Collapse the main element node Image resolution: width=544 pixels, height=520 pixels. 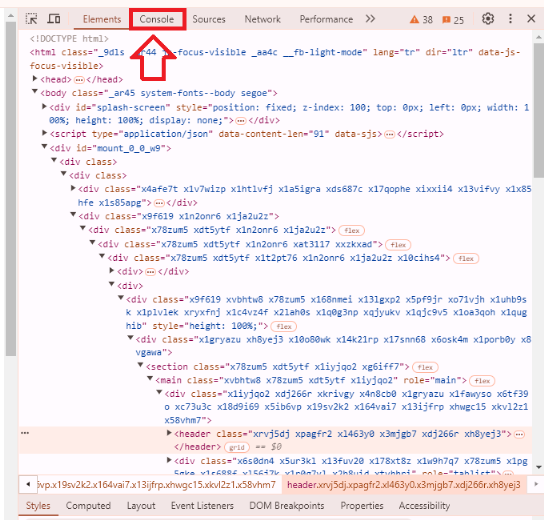click(x=150, y=378)
